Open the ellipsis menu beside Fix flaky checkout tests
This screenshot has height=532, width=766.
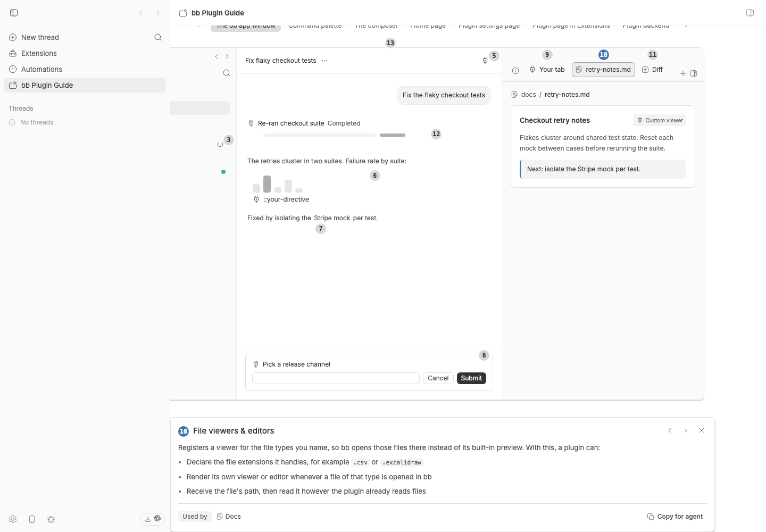[x=324, y=61]
